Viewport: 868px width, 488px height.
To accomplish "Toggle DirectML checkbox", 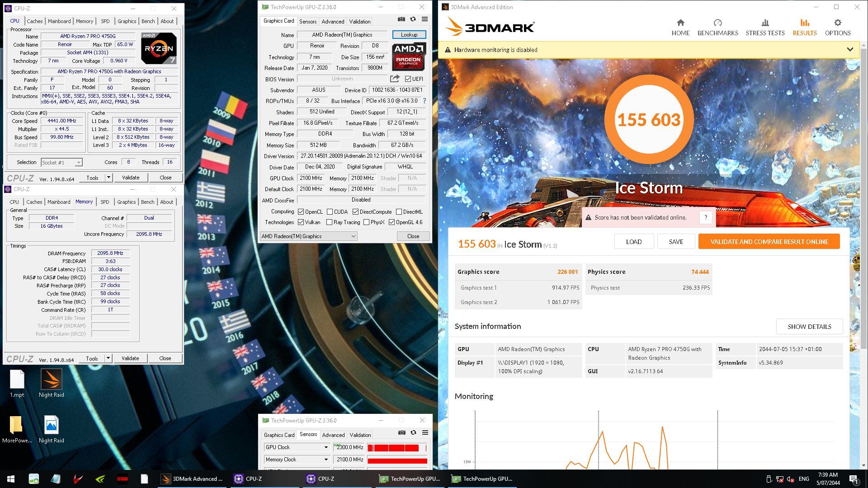I will [x=399, y=212].
